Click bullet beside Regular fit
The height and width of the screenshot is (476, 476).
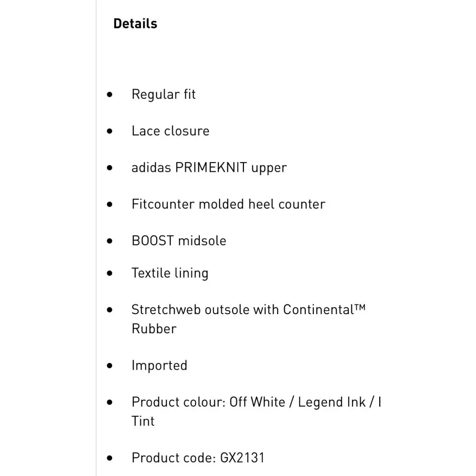(x=110, y=94)
